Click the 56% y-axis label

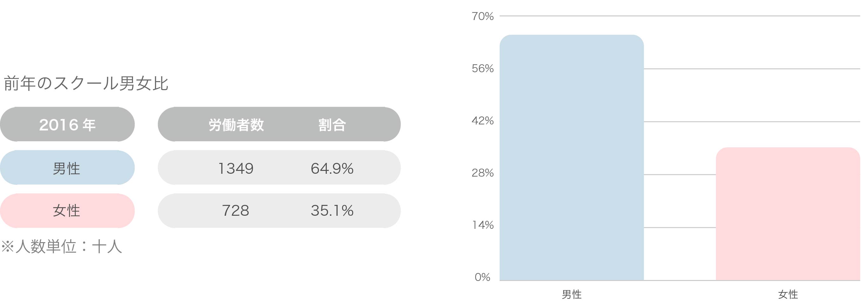point(482,68)
